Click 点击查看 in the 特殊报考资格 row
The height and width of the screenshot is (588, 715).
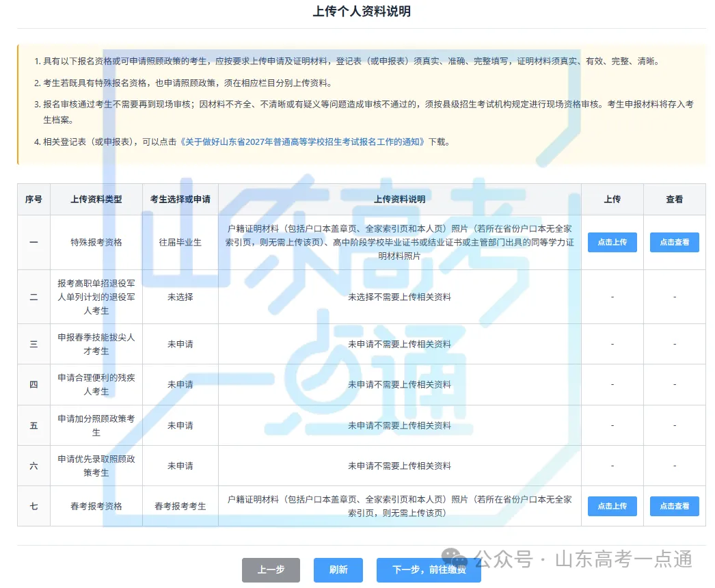[675, 242]
